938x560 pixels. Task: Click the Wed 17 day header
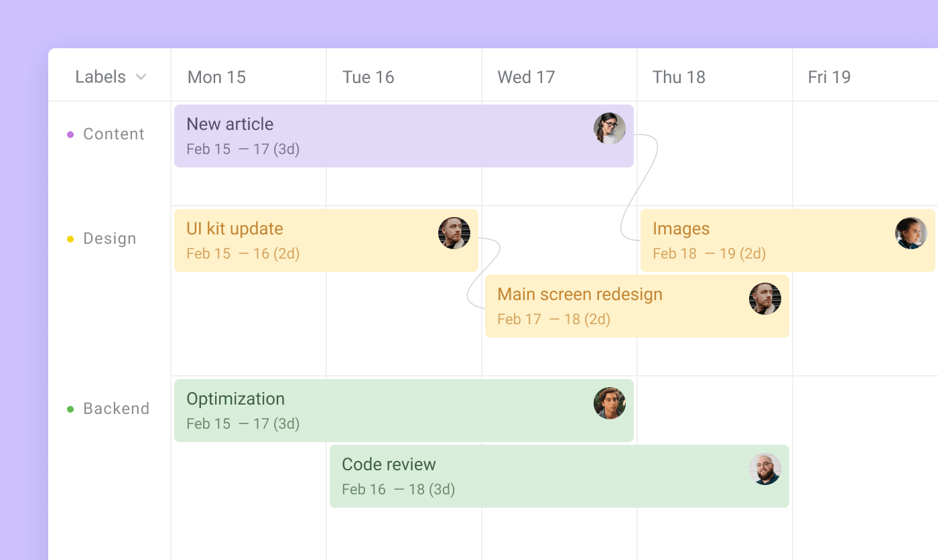tap(527, 76)
